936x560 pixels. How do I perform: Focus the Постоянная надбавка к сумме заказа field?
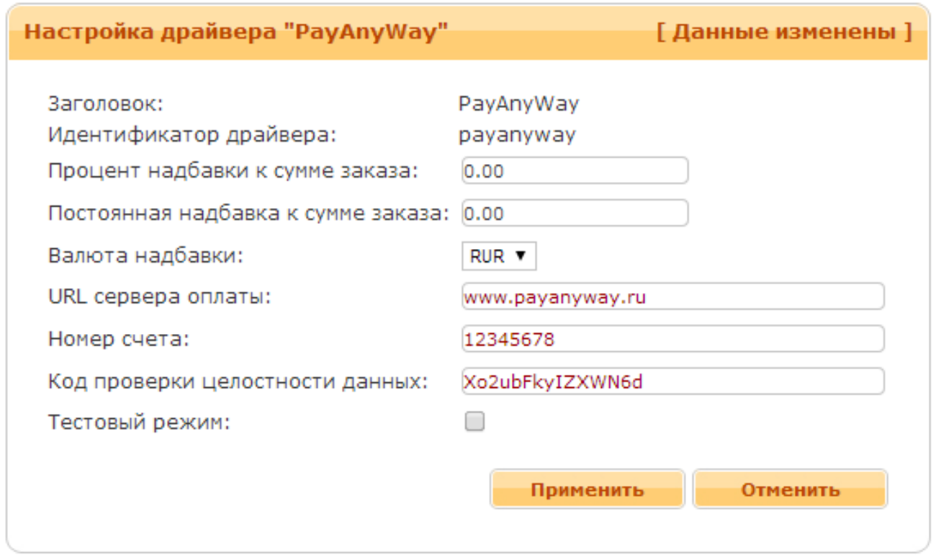pos(575,213)
